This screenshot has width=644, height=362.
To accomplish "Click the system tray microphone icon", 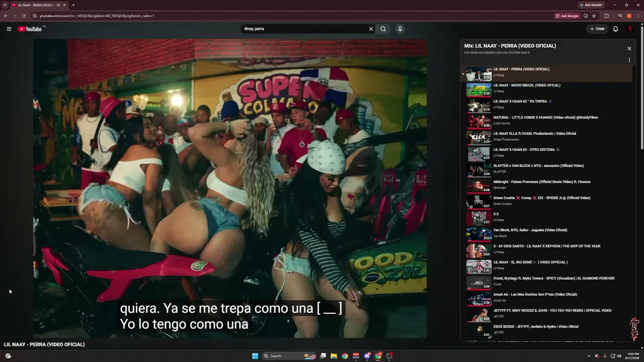I will tap(605, 356).
